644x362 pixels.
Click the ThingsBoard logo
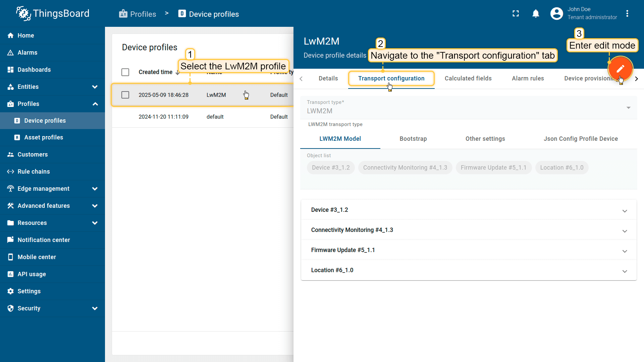tap(53, 13)
